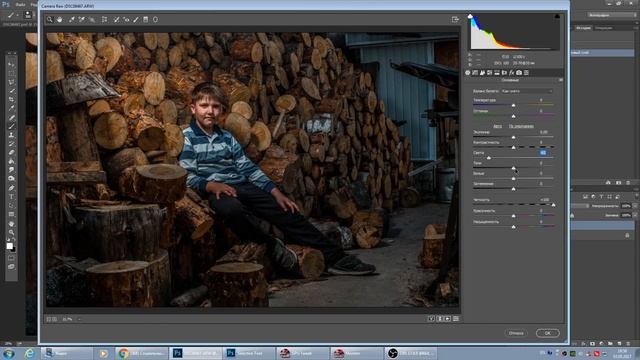640x360 pixels.
Task: Select the Hand tool in Photoshop left toolbar
Action: [x=11, y=224]
